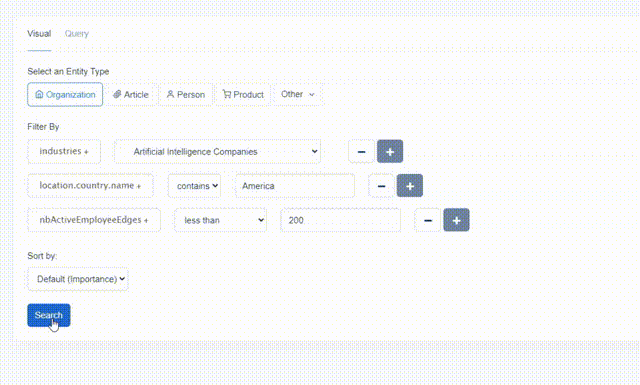
Task: Remove the location.country.name filter row
Action: click(x=381, y=186)
